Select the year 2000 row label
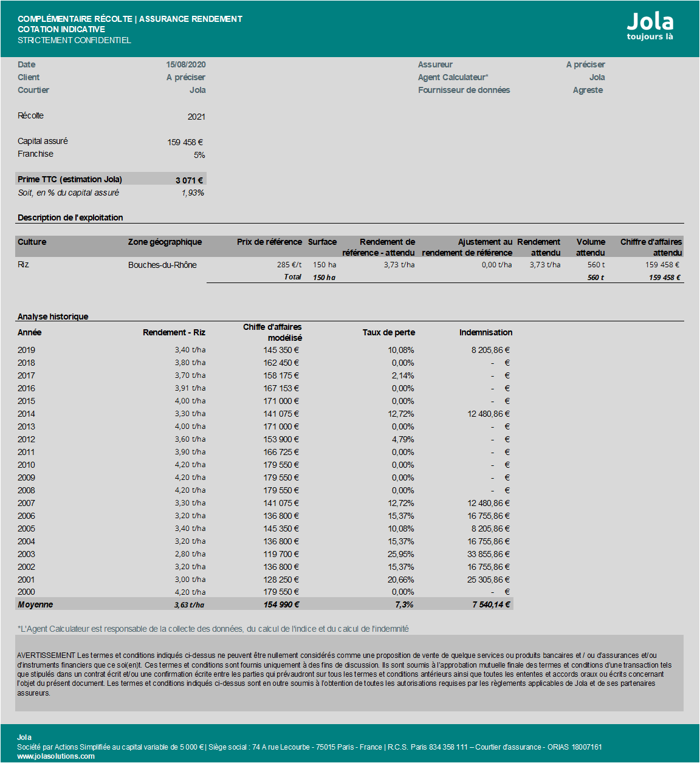The width and height of the screenshot is (700, 763). coord(26,592)
